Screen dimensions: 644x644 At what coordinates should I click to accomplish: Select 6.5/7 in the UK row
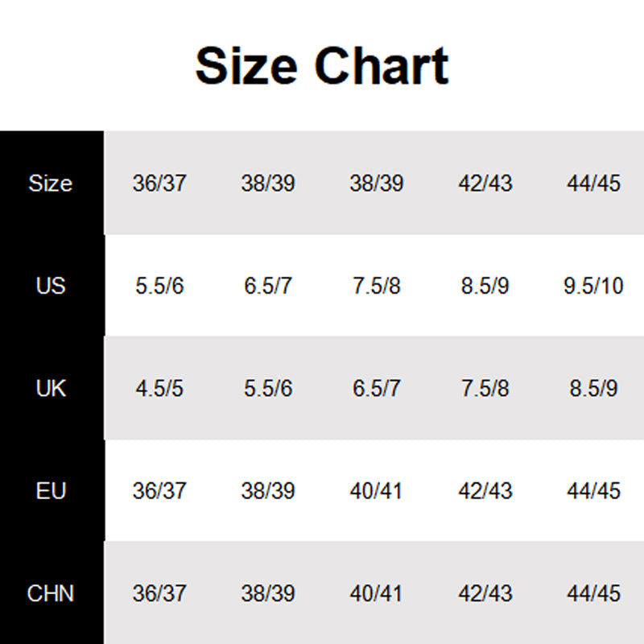pyautogui.click(x=377, y=389)
